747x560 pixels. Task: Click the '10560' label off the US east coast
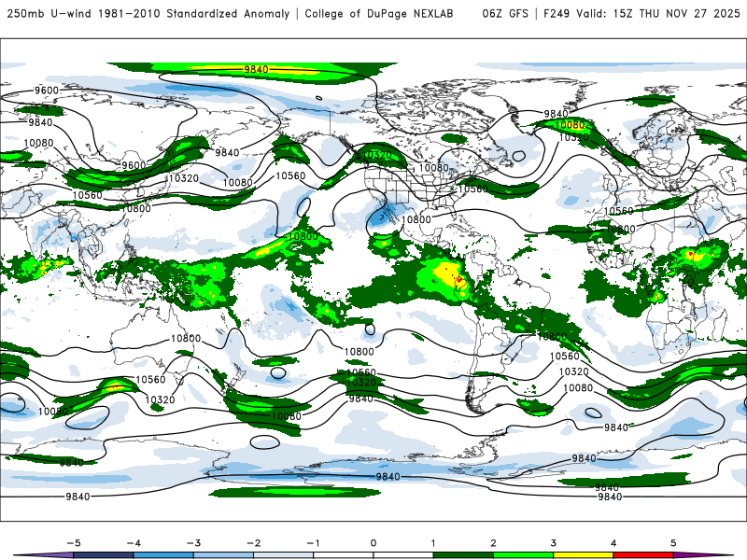click(473, 189)
